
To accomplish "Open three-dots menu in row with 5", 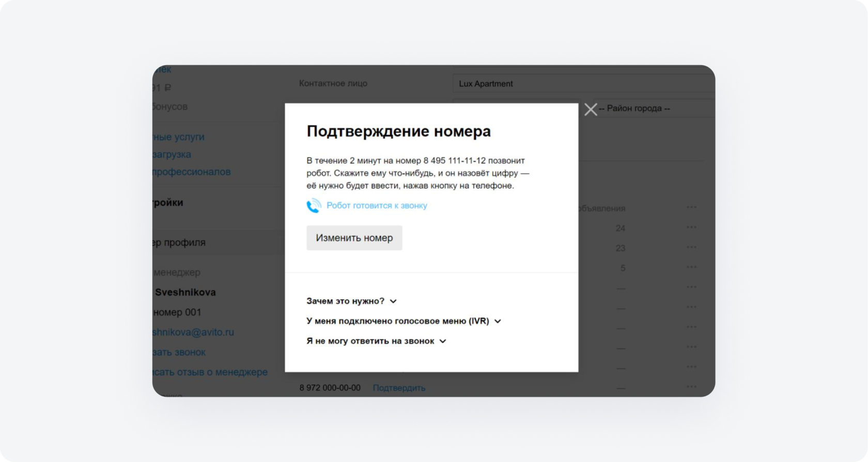I will coord(691,267).
